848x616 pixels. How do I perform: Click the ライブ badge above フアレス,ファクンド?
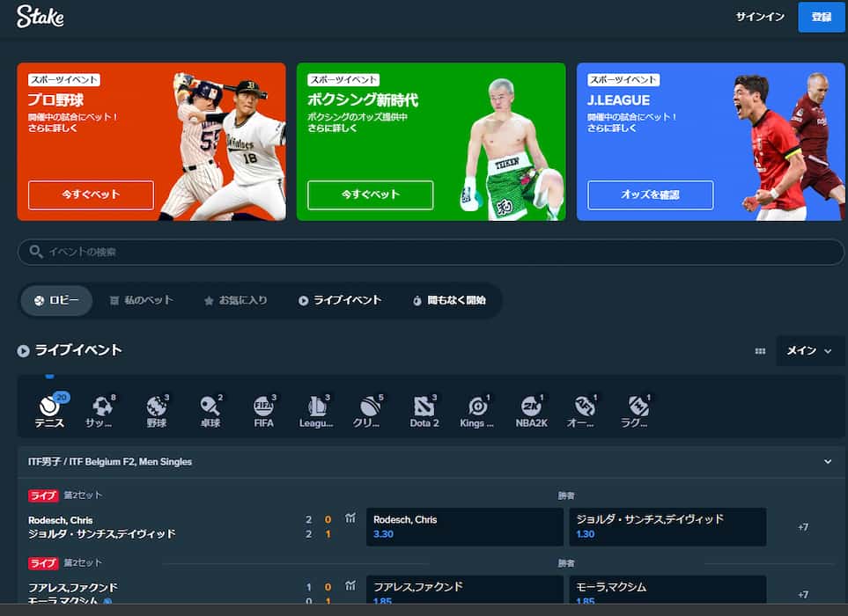43,563
